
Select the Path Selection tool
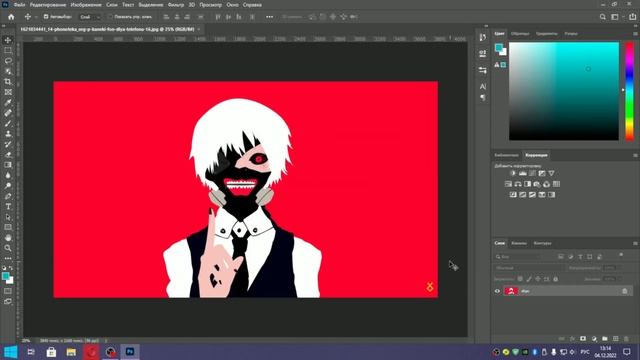[x=8, y=217]
